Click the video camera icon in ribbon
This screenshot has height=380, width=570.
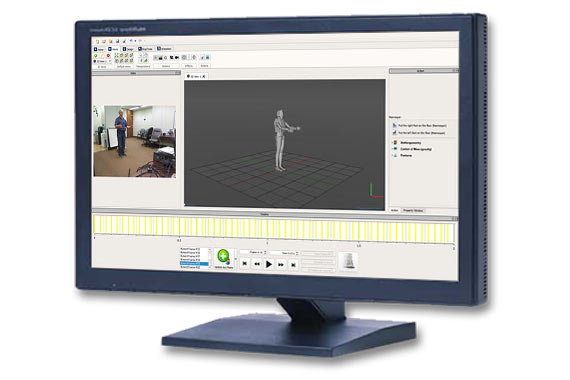point(177,57)
